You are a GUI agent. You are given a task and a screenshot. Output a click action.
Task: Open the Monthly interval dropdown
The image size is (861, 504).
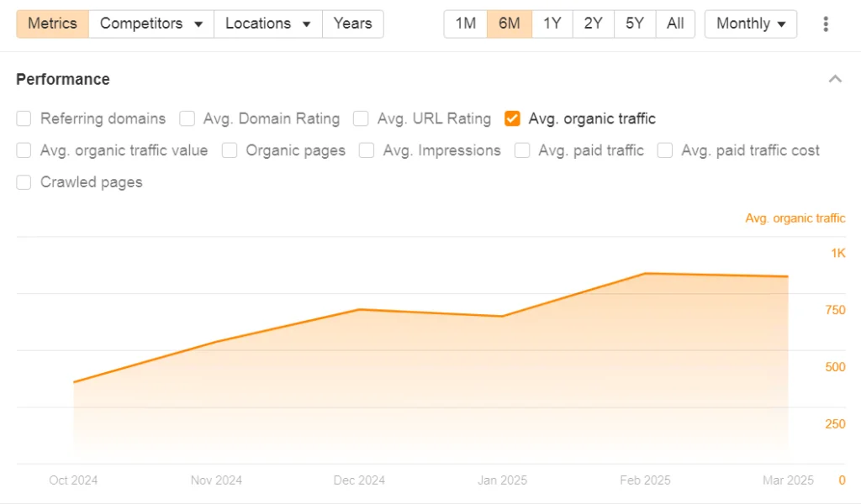pos(751,24)
